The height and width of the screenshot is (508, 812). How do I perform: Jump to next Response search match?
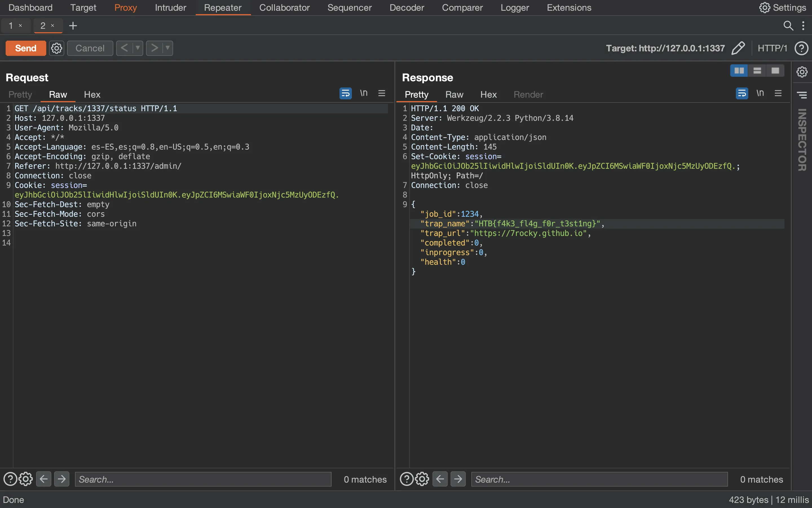[458, 479]
